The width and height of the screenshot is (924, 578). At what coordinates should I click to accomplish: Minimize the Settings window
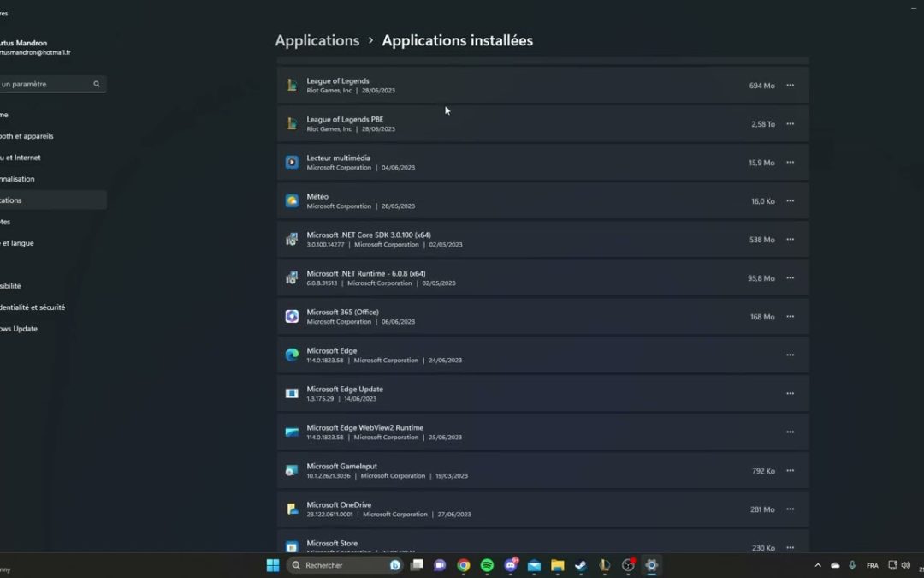[x=914, y=9]
